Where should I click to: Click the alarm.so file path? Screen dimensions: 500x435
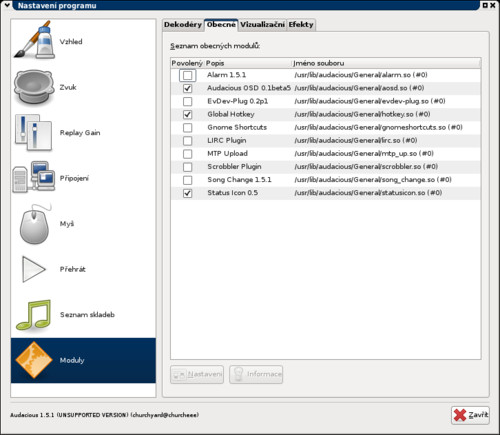(361, 75)
